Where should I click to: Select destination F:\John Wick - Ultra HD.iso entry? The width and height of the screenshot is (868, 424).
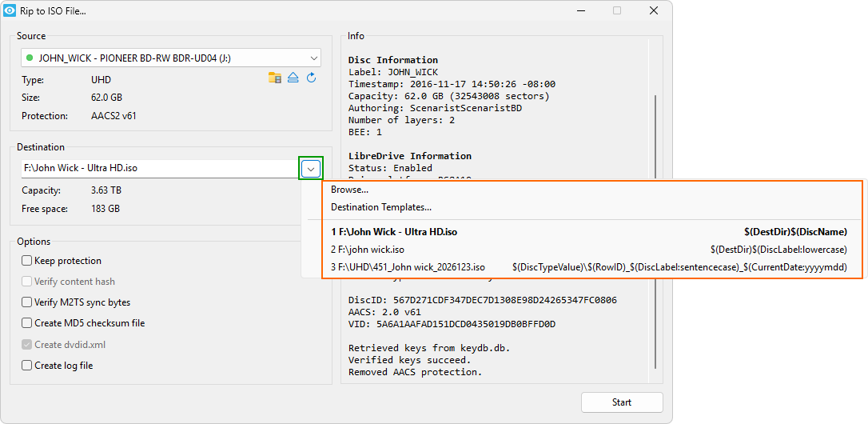(395, 232)
